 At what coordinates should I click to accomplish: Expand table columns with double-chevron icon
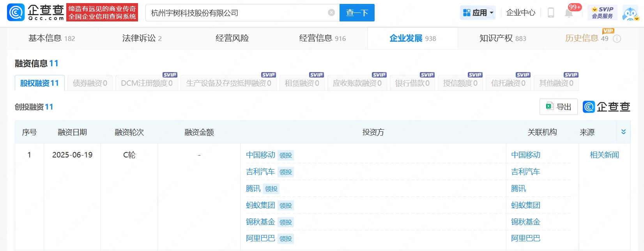point(623,132)
